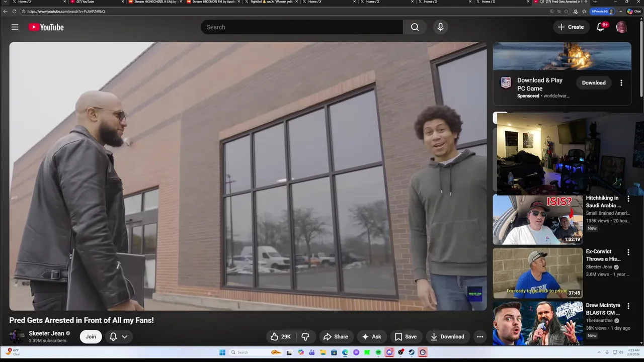Reload the page with refresh icon
644x362 pixels.
pos(15,11)
